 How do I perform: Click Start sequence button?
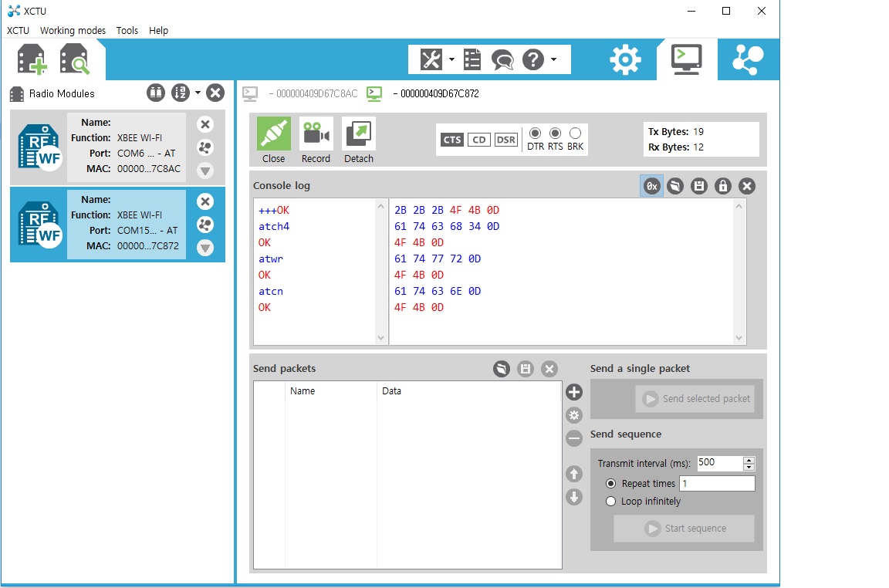point(684,529)
